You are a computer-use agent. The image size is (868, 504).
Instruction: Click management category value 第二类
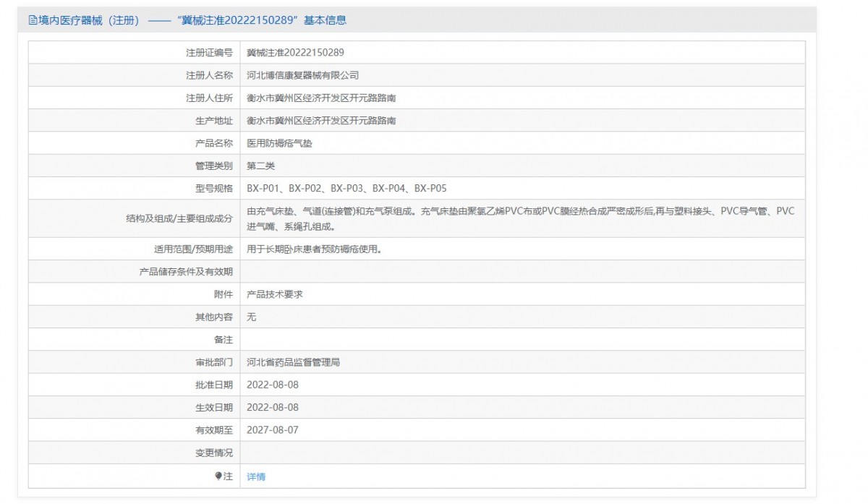[260, 166]
